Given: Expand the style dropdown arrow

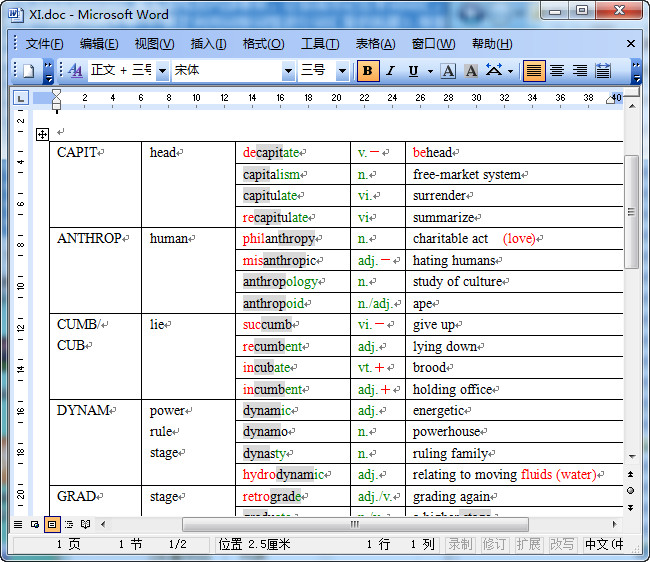Looking at the screenshot, I should click(x=162, y=71).
